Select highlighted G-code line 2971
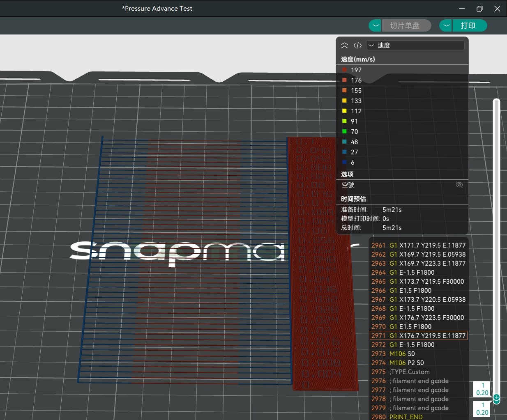507x420 pixels. point(419,336)
